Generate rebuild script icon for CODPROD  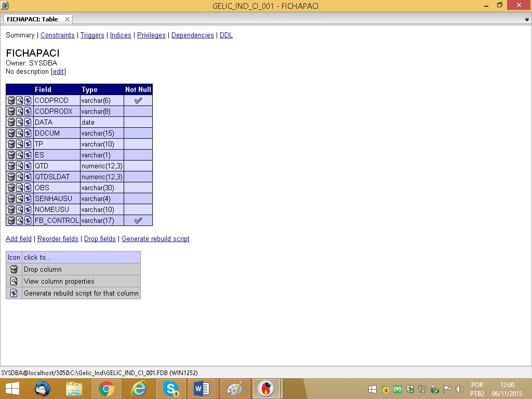tap(28, 100)
